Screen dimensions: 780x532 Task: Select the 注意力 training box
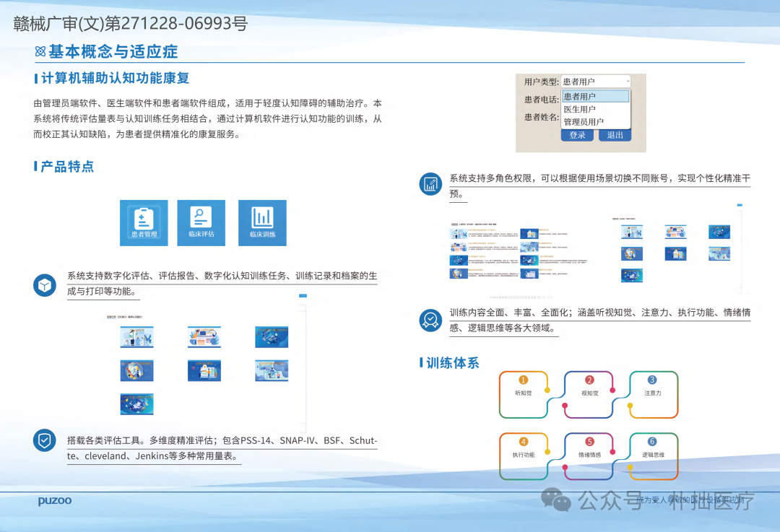tap(653, 394)
